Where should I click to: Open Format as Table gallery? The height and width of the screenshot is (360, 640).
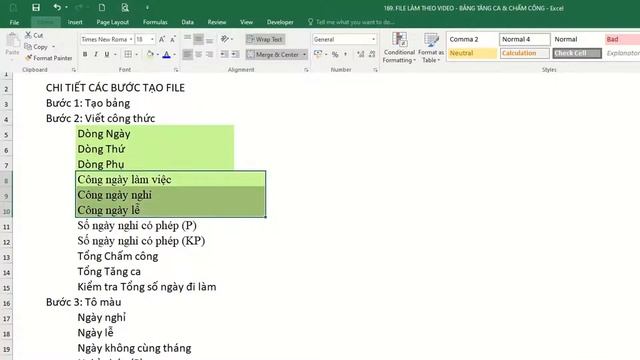pos(431,48)
